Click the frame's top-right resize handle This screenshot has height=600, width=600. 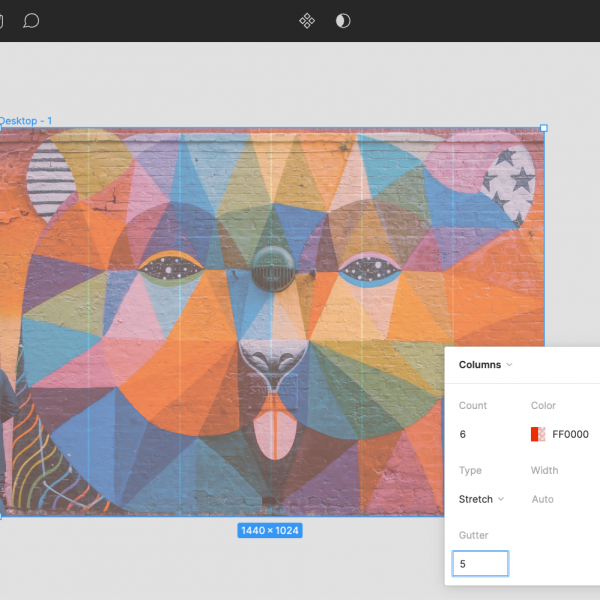[544, 128]
